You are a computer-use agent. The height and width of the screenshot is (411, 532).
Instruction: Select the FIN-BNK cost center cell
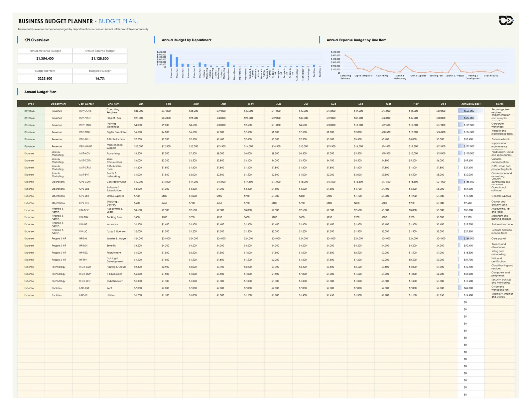86,217
